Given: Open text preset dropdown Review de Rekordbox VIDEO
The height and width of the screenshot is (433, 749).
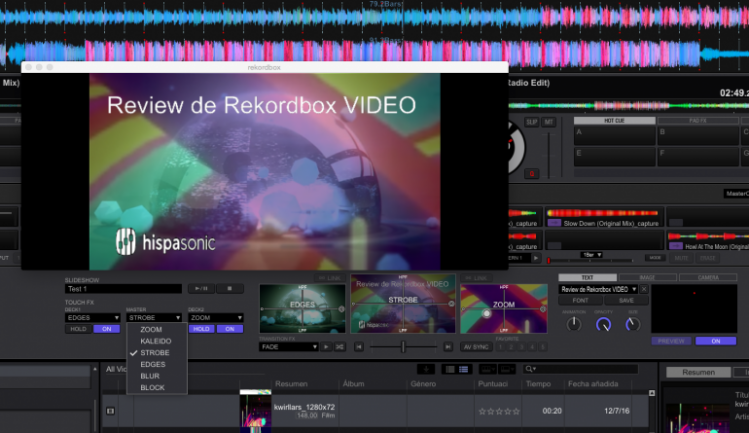Looking at the screenshot, I should [x=599, y=289].
